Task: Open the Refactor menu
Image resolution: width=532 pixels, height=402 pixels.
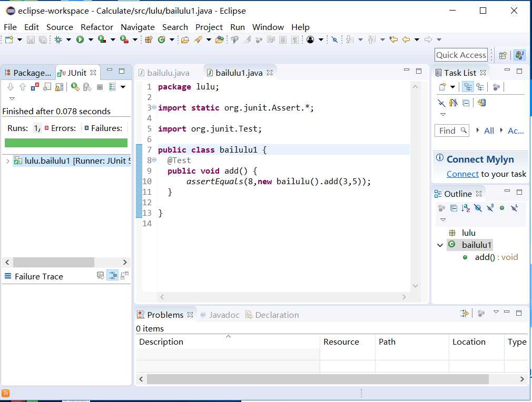Action: click(x=97, y=27)
